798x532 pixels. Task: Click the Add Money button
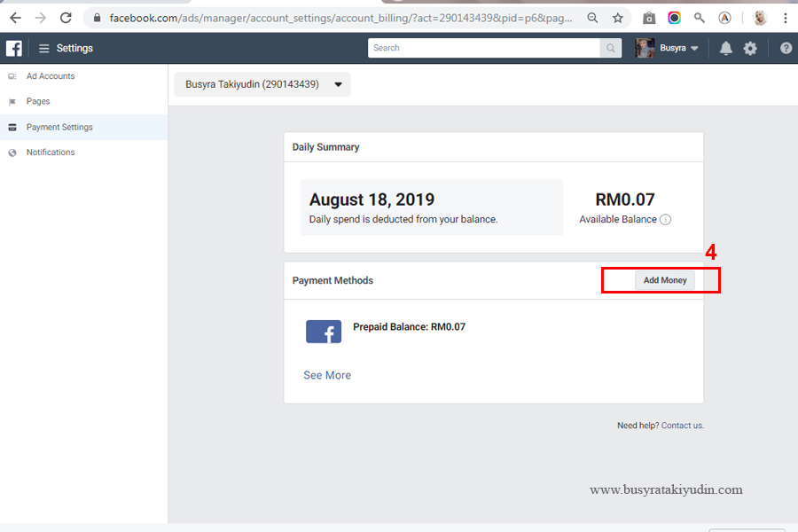click(x=664, y=279)
